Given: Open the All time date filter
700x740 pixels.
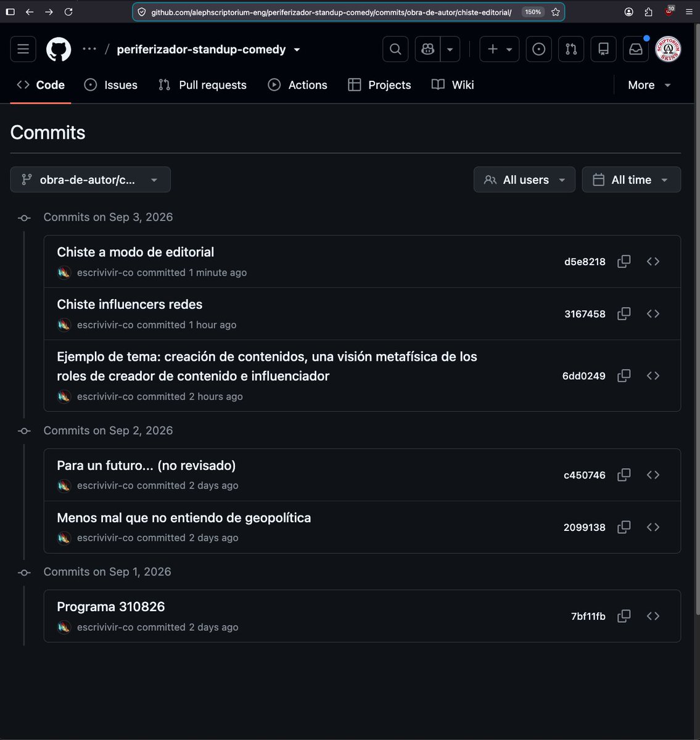Looking at the screenshot, I should 632,179.
